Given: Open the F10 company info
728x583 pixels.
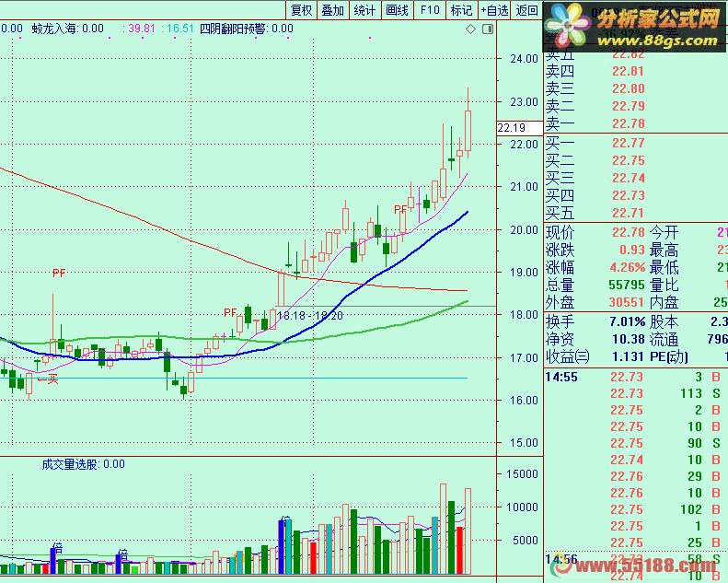Looking at the screenshot, I should (430, 10).
